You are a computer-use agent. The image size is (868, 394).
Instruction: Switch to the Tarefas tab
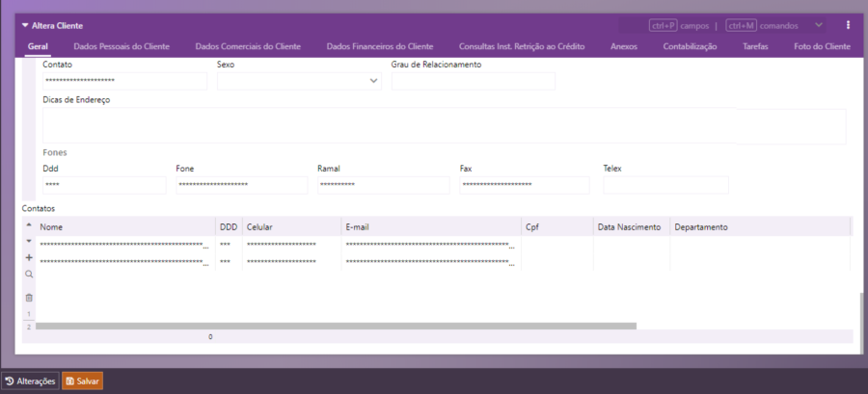755,46
